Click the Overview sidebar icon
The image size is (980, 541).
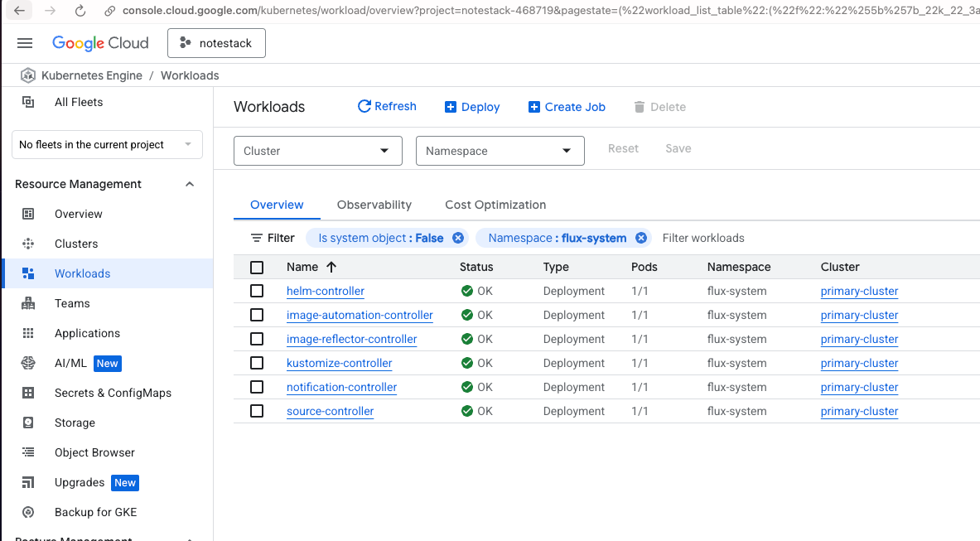tap(28, 214)
